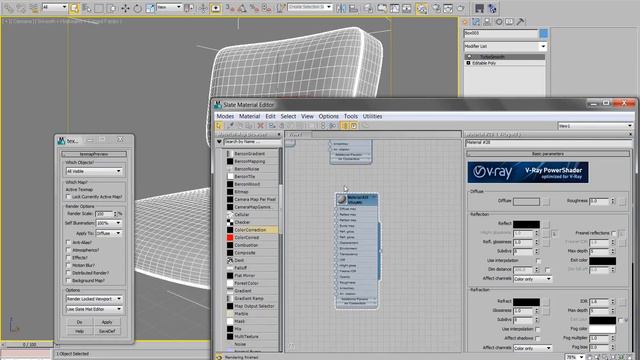The width and height of the screenshot is (640, 360).
Task: Open the Render Locked Viewport dropdown
Action: 94,299
